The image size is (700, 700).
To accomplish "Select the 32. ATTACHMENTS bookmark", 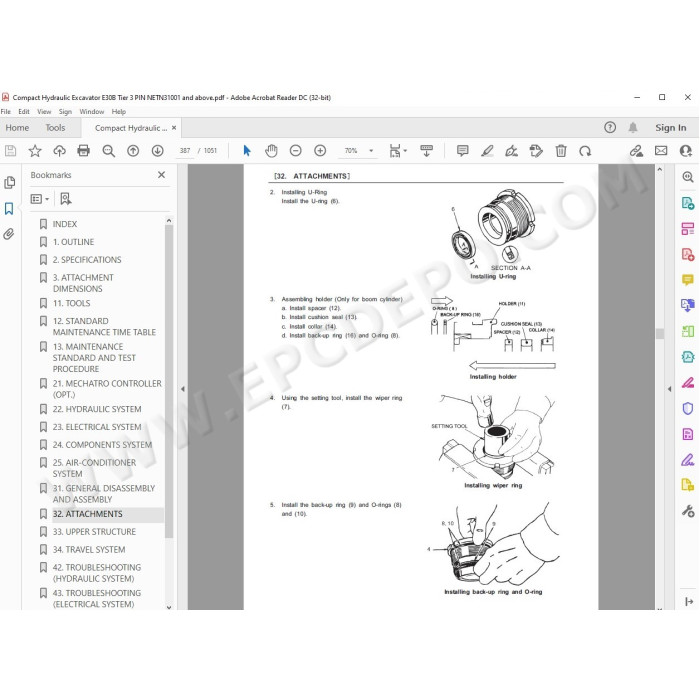I will point(88,514).
